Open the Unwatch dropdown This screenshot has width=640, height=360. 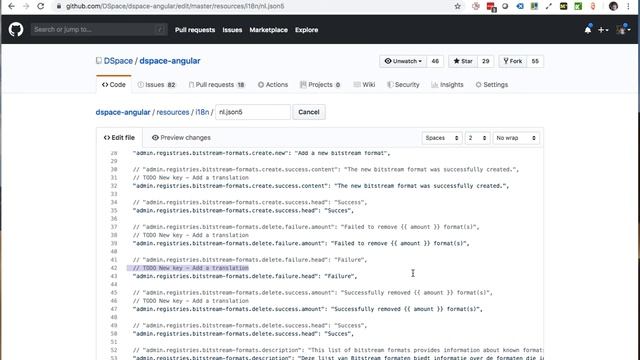403,61
